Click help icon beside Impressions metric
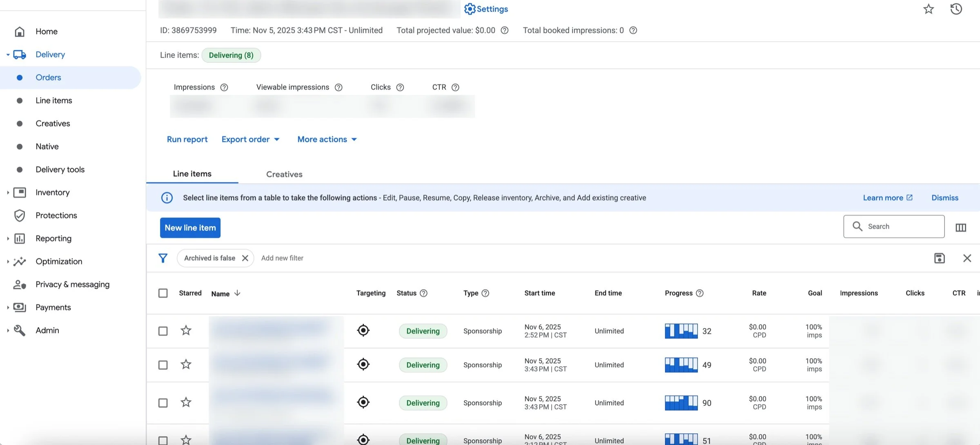Viewport: 980px width, 445px height. 224,87
